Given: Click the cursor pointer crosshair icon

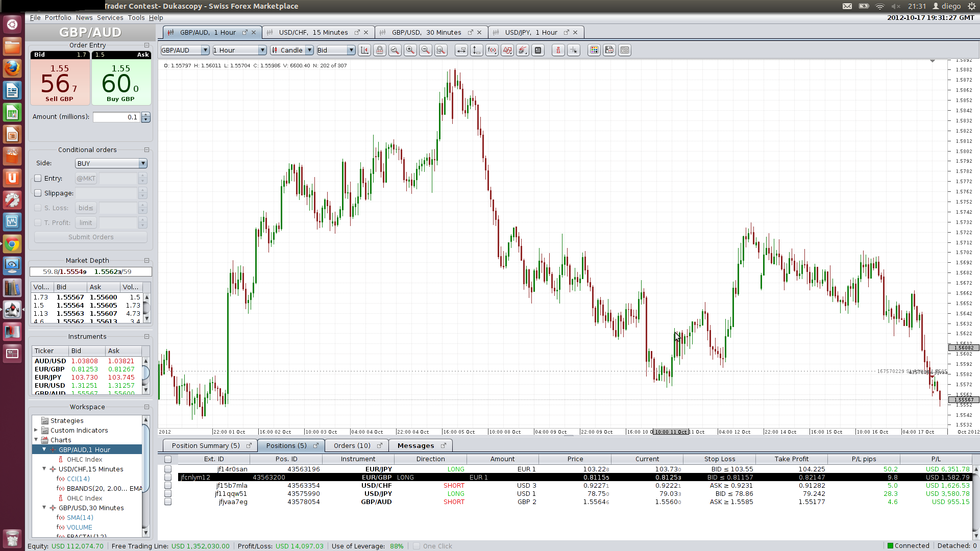Looking at the screenshot, I should click(x=573, y=50).
